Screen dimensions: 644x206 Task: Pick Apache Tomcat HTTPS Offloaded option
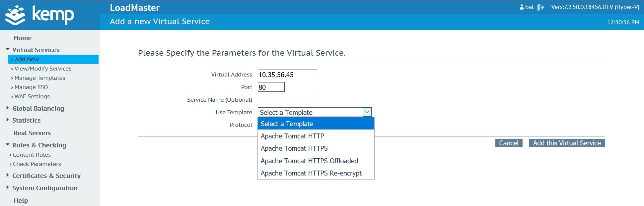[x=309, y=161]
